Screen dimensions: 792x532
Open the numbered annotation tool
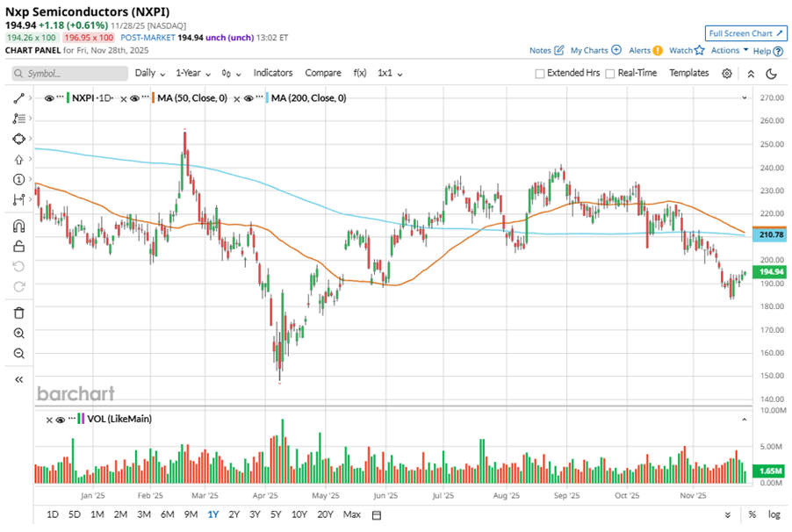[x=18, y=179]
